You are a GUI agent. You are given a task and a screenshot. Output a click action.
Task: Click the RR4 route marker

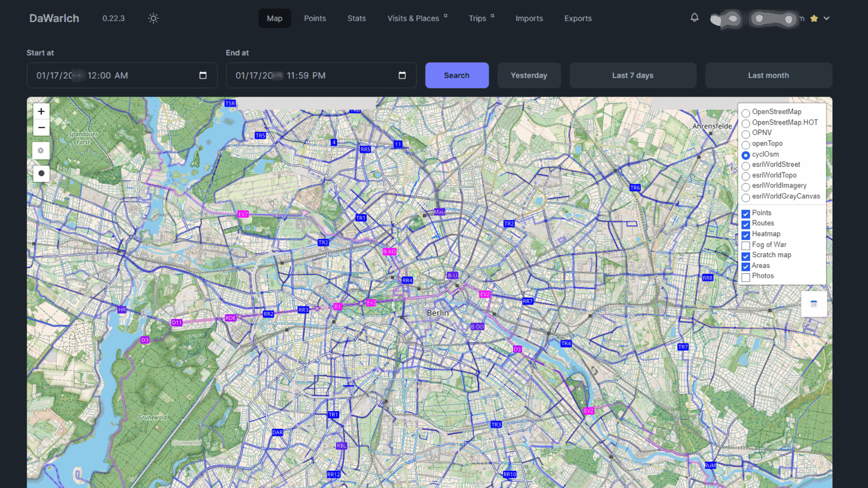[x=407, y=280]
